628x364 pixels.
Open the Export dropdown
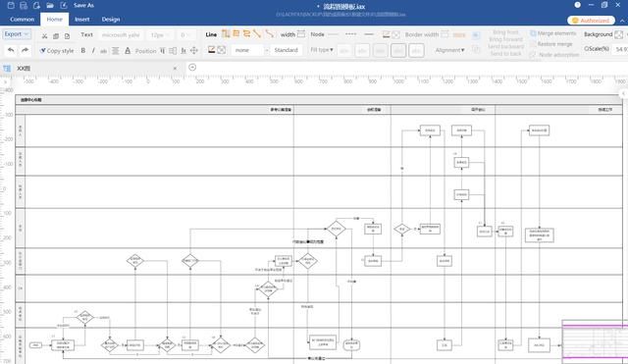coord(17,34)
